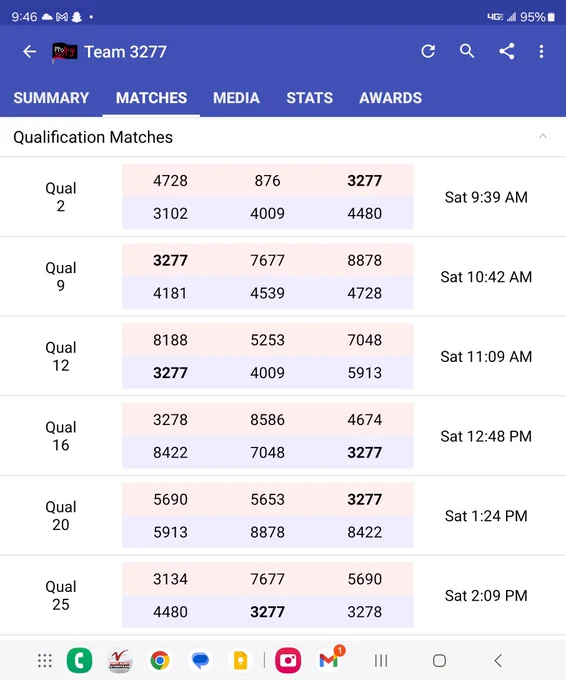Open the three-dot overflow menu

tap(541, 52)
